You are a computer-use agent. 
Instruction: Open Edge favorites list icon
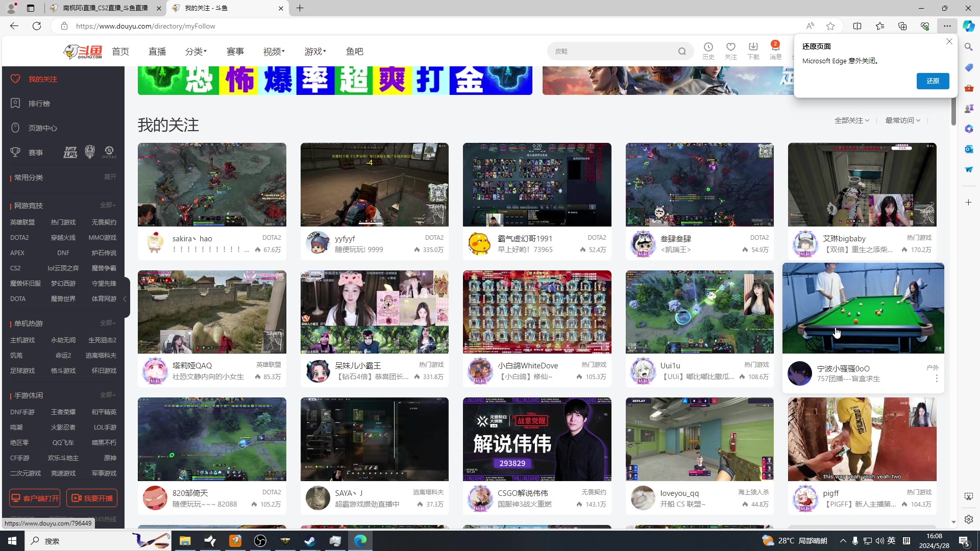(880, 26)
